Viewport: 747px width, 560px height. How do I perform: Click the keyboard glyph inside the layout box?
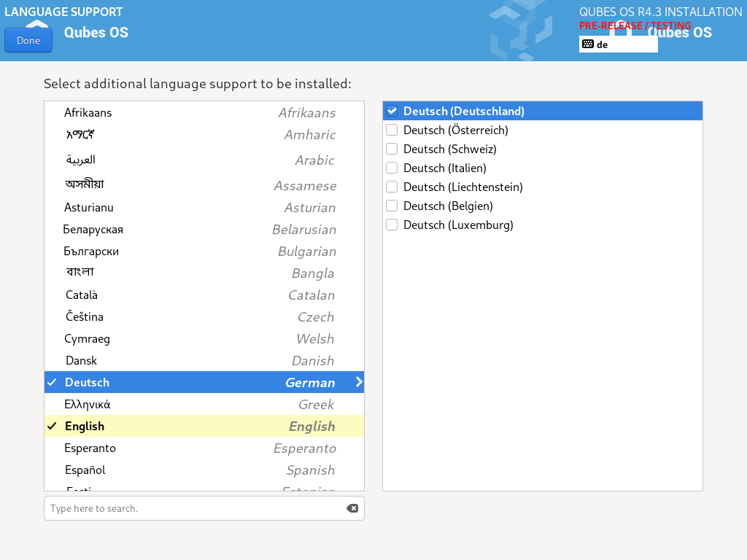587,44
